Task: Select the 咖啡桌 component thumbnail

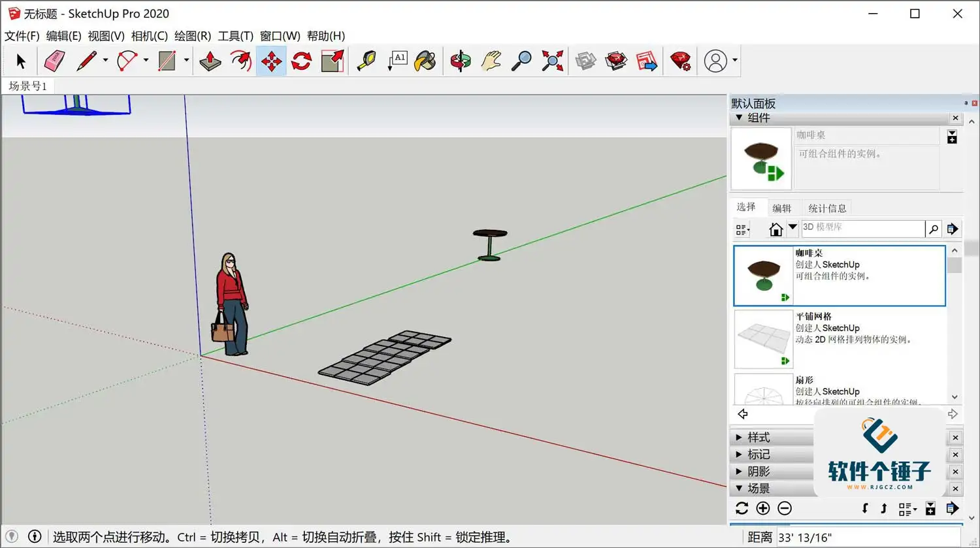Action: click(x=763, y=275)
